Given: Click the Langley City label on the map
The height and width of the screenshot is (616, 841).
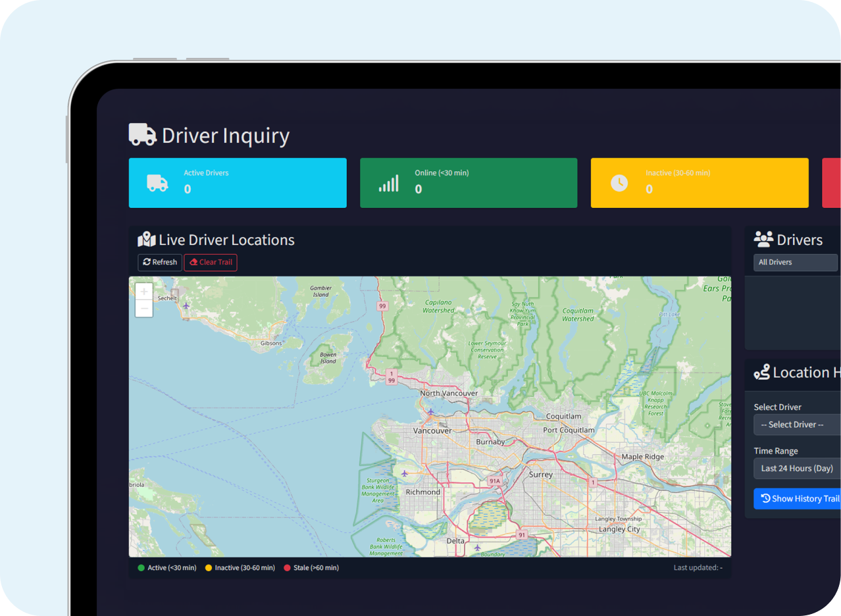Looking at the screenshot, I should pos(619,529).
